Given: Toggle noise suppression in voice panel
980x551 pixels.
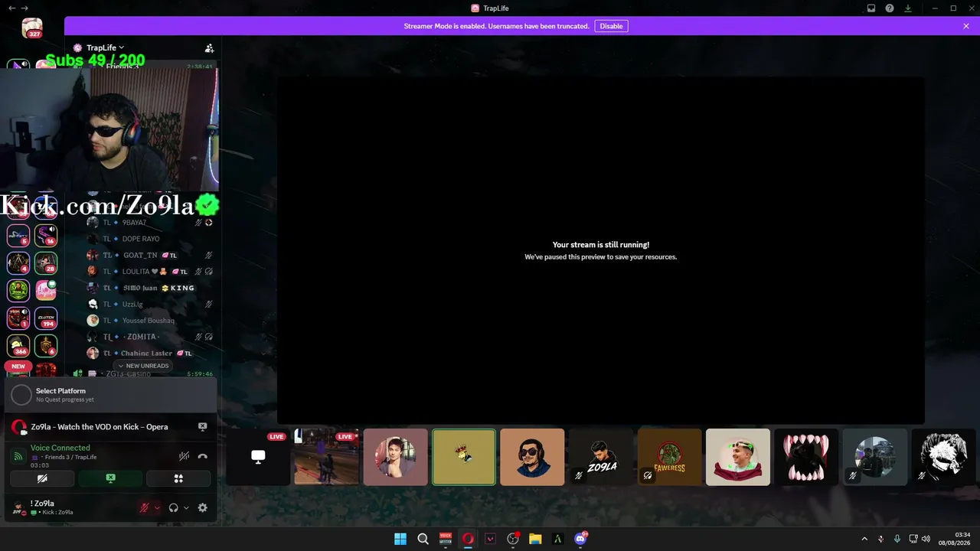Looking at the screenshot, I should click(x=184, y=456).
